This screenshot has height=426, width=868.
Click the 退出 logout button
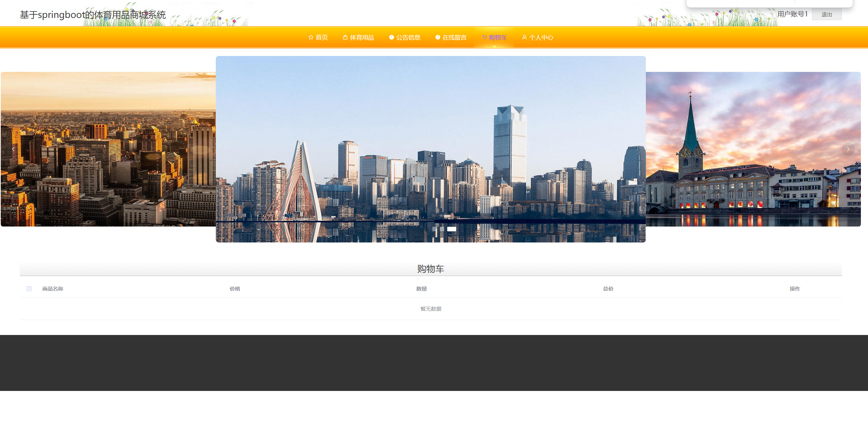827,15
